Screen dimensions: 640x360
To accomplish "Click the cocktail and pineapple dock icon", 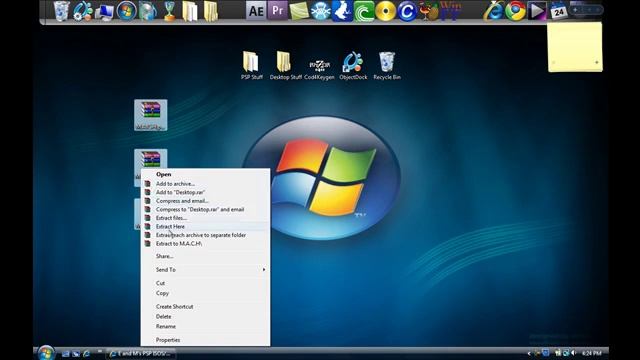I will (429, 11).
